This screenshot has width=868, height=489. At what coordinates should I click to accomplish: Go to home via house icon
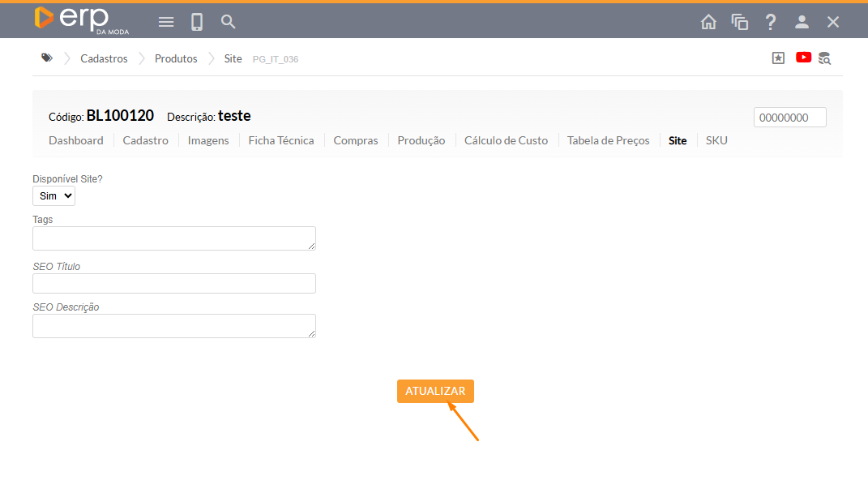pyautogui.click(x=708, y=22)
